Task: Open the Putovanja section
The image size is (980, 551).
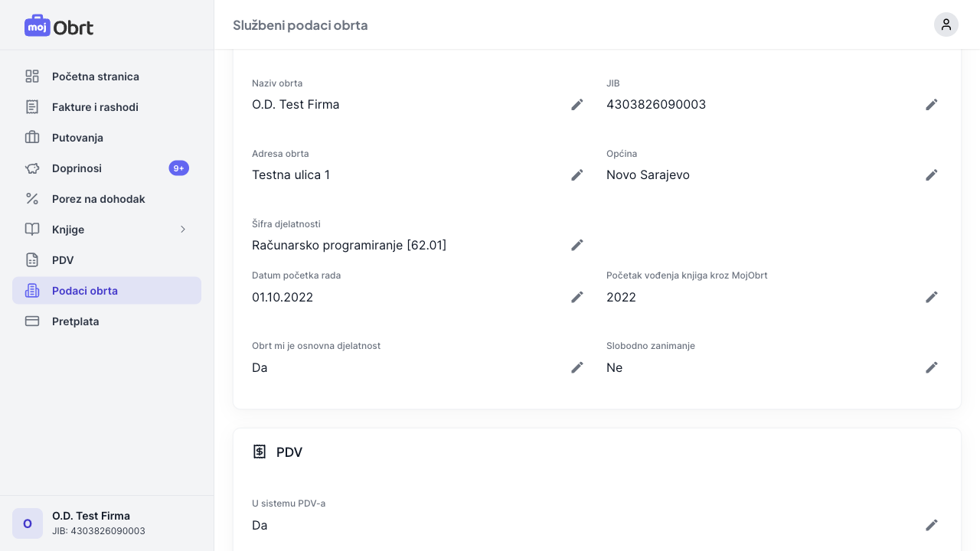Action: click(x=77, y=138)
